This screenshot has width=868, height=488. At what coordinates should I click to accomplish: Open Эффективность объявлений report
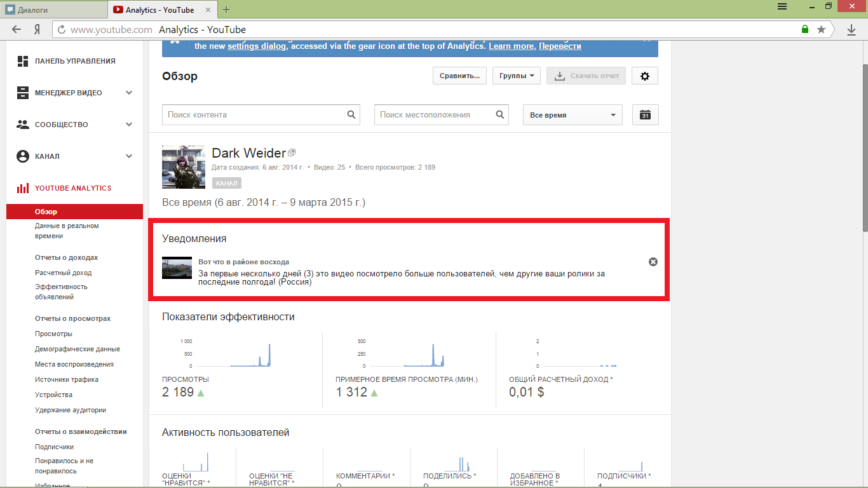click(61, 292)
